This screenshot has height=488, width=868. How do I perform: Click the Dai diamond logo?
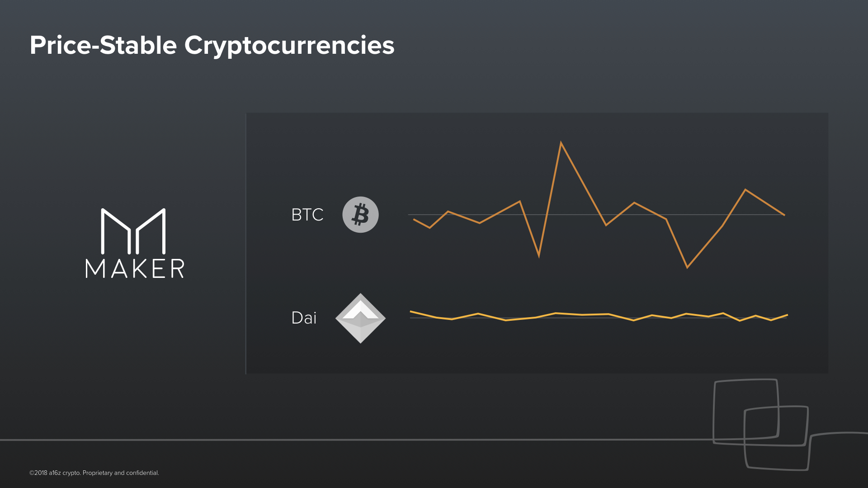[360, 318]
